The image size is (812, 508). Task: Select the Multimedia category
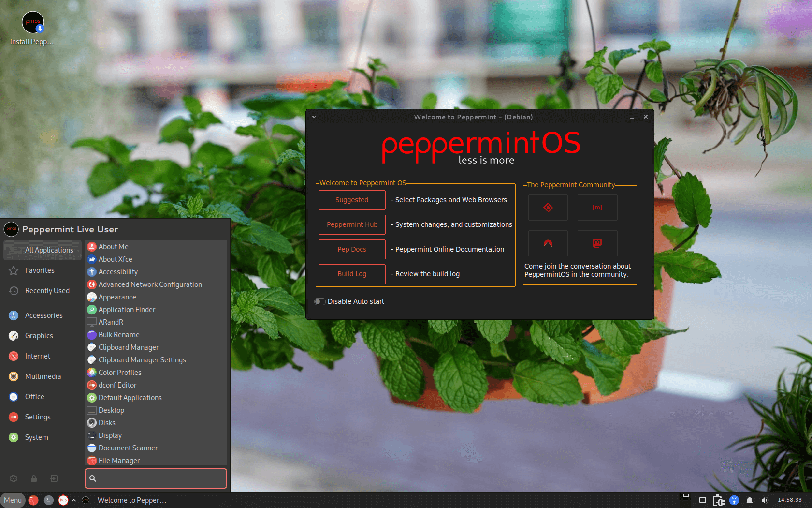(x=43, y=376)
